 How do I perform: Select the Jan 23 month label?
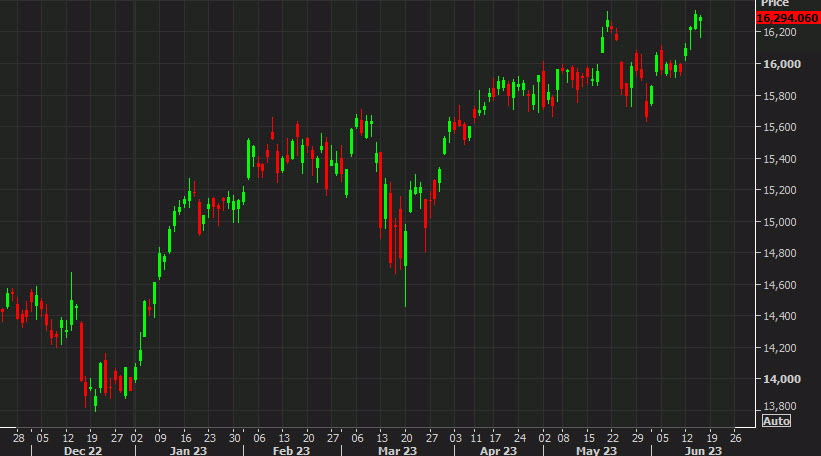(x=188, y=451)
